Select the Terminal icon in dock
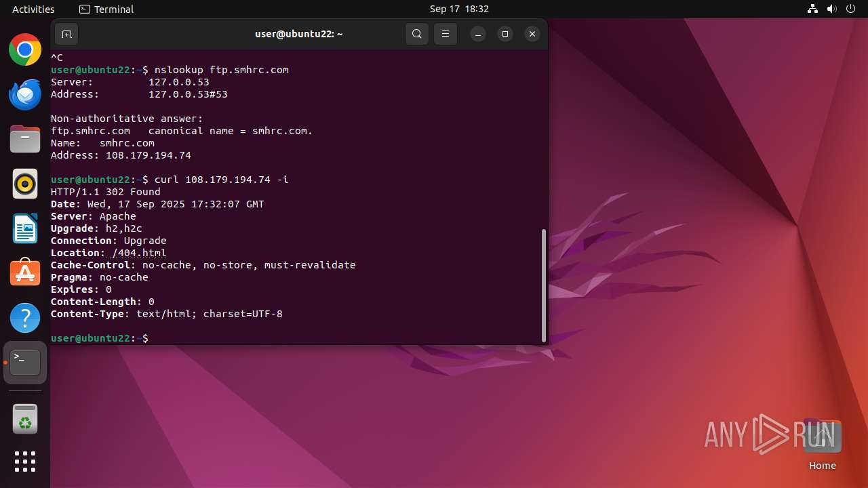This screenshot has width=868, height=488. tap(25, 363)
